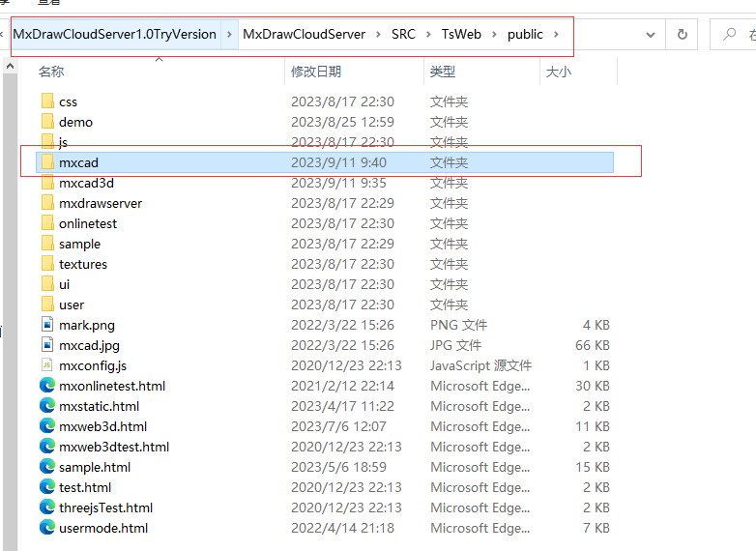Select the mxcad.jpg image icon
The height and width of the screenshot is (551, 756).
tap(47, 345)
